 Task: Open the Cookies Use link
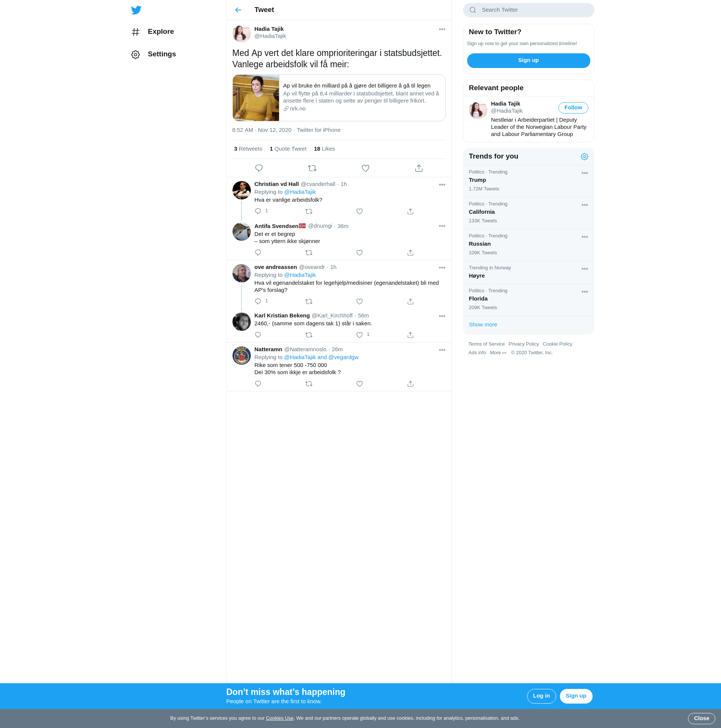[x=279, y=718]
